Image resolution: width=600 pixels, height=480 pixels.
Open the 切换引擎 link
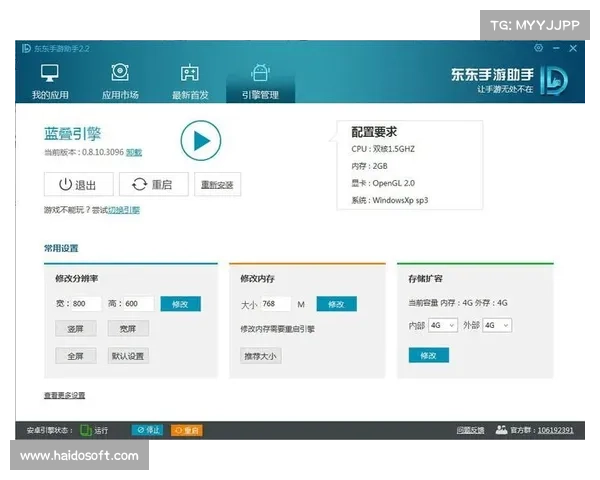[x=124, y=210]
